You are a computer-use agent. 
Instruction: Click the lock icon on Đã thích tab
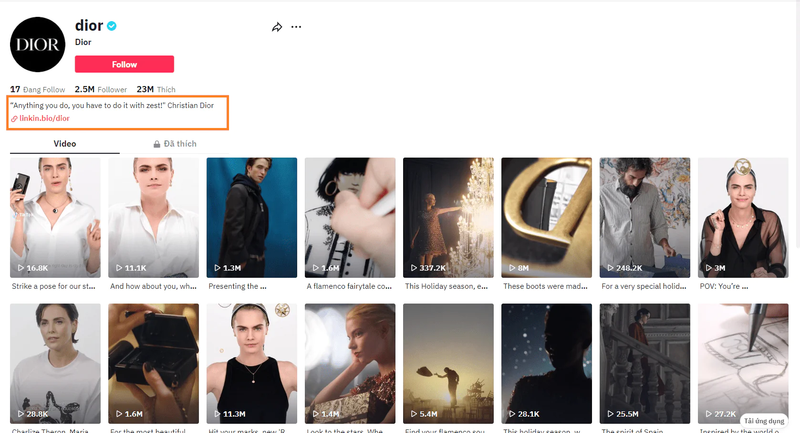click(x=157, y=144)
